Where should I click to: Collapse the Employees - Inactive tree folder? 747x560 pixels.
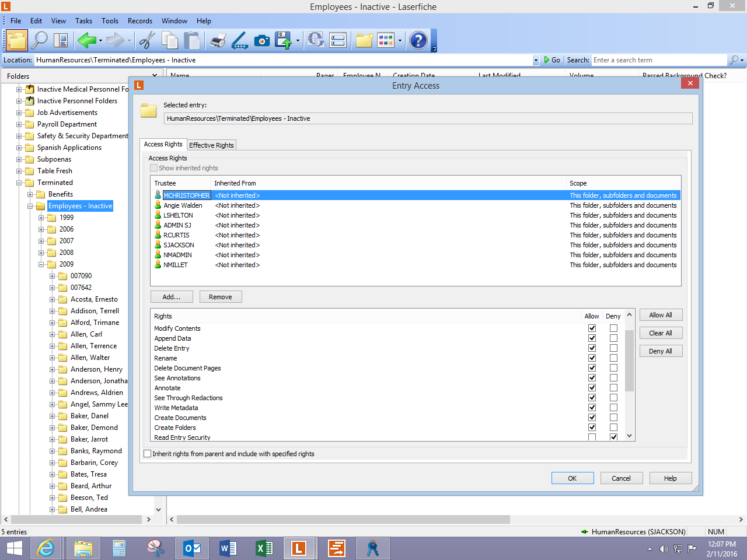point(30,206)
